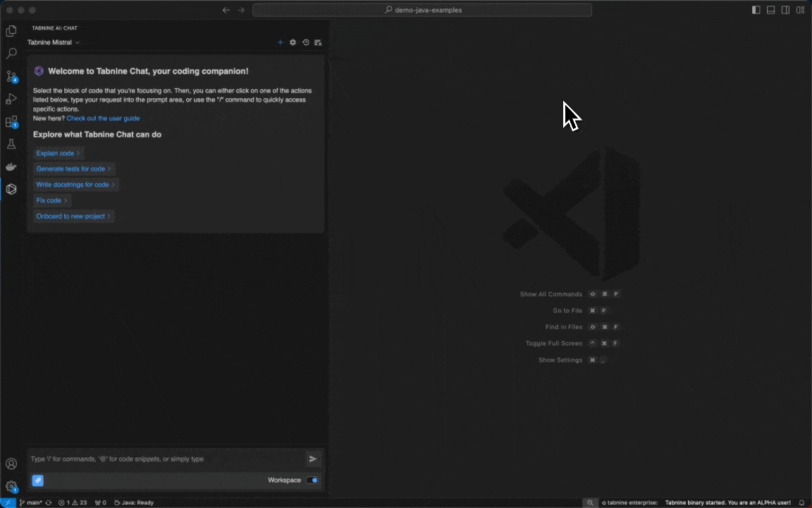Click the blue rocket icon below the chat input
This screenshot has width=812, height=508.
click(x=38, y=480)
